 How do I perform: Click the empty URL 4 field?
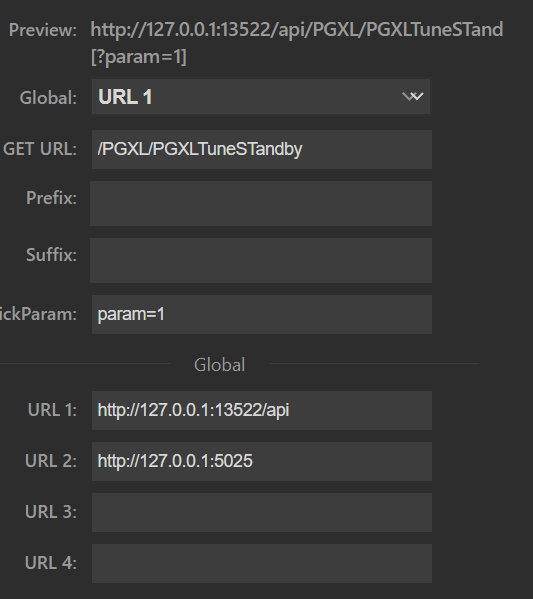(262, 563)
